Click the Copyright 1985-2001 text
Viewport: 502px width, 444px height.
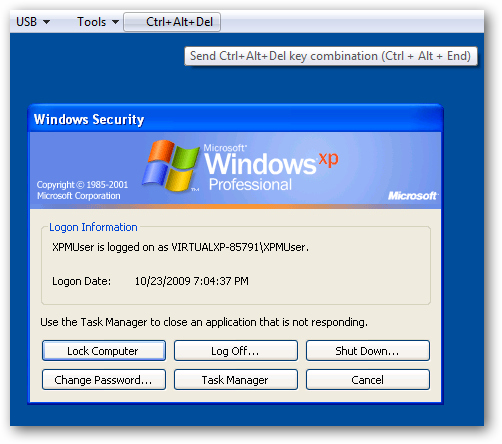coord(82,190)
